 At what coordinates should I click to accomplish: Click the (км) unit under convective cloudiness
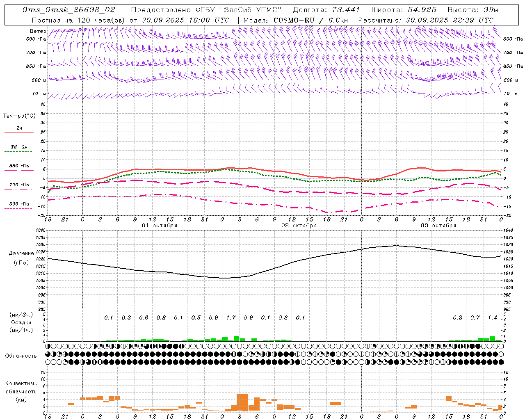(x=21, y=399)
